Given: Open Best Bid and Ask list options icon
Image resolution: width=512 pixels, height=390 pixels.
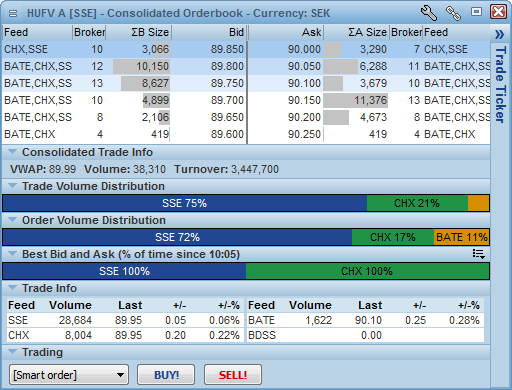Looking at the screenshot, I should pos(479,254).
